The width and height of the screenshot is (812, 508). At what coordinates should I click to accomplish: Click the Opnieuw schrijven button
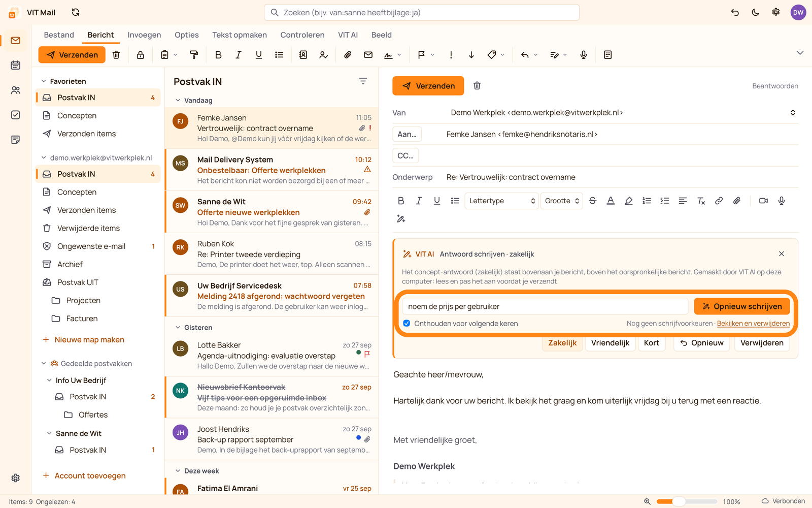coord(742,306)
